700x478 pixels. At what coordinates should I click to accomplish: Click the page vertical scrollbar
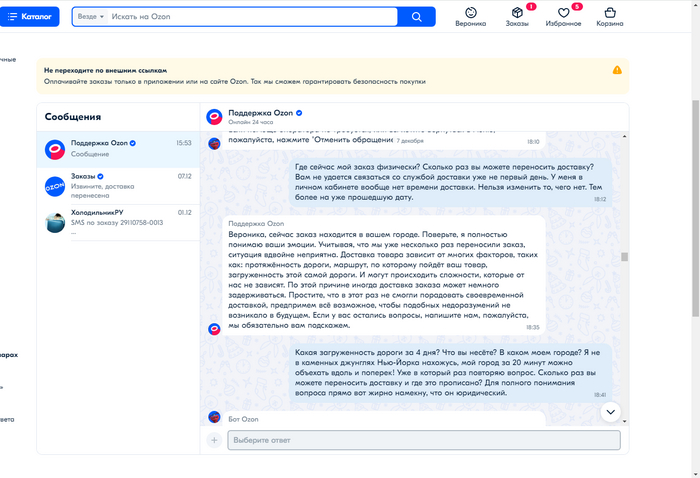coord(696,208)
